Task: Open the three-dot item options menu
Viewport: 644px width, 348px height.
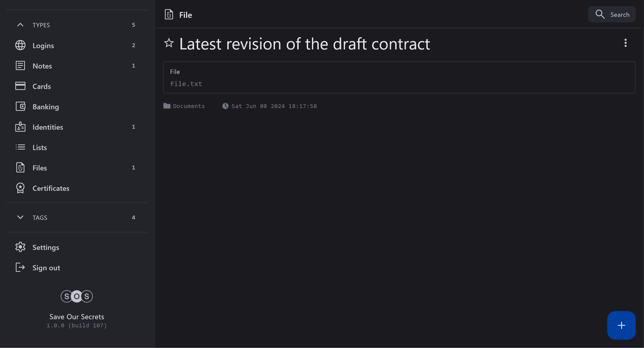Action: coord(625,43)
